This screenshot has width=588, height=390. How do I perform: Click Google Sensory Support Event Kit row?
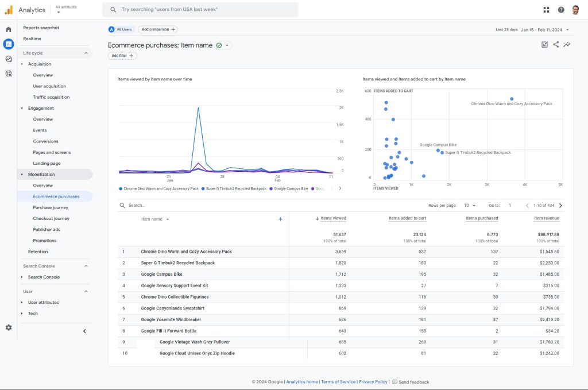point(341,285)
